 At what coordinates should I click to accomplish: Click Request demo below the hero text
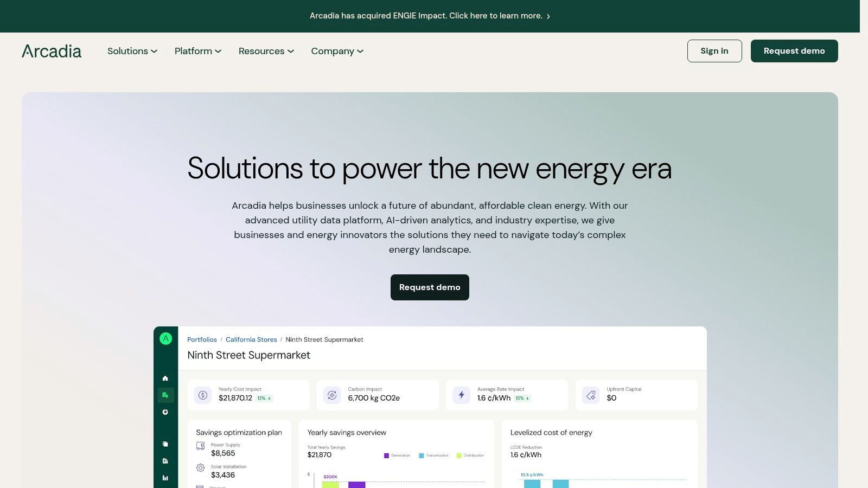pos(430,287)
